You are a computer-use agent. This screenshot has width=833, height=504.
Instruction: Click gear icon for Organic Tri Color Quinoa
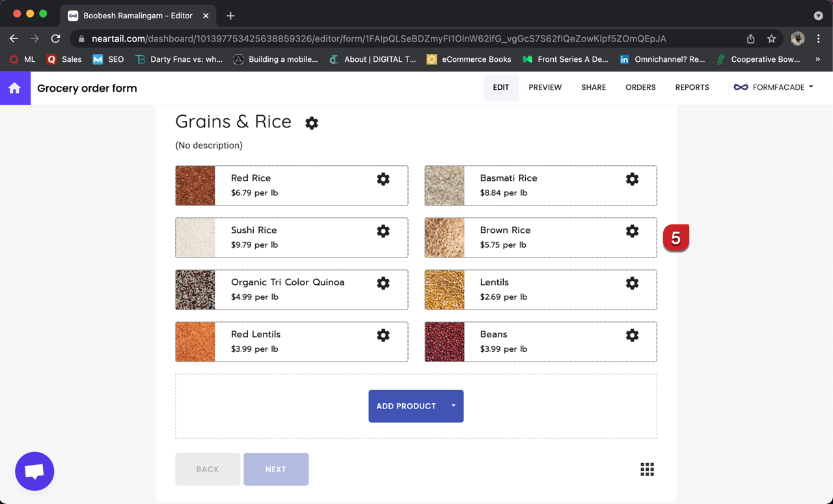click(x=383, y=283)
